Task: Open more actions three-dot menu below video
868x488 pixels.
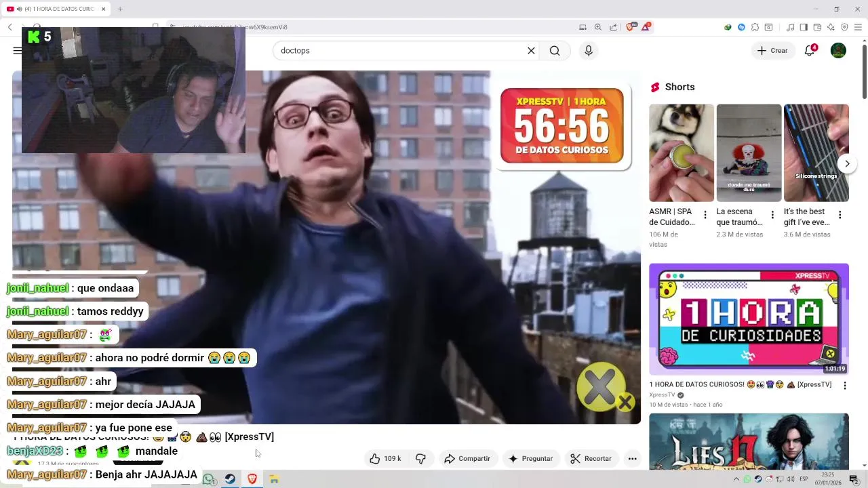Action: tap(632, 459)
